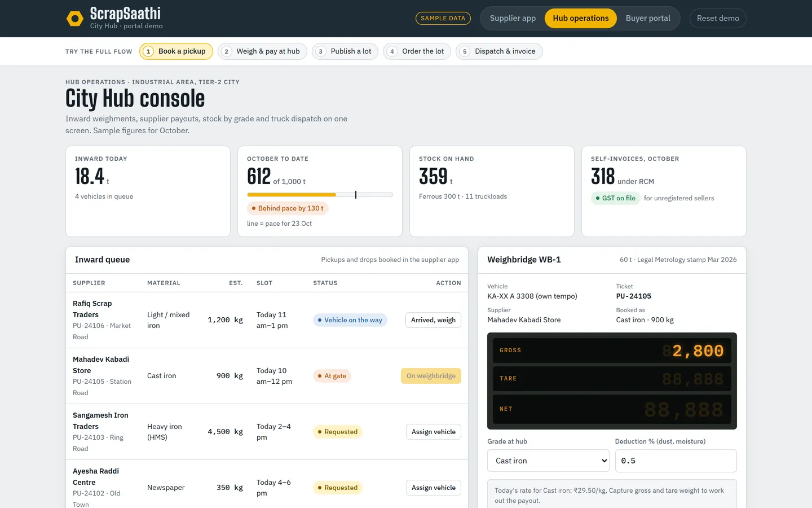The width and height of the screenshot is (812, 508).
Task: Go to step 2 Weigh & pay at hub
Action: (x=262, y=51)
